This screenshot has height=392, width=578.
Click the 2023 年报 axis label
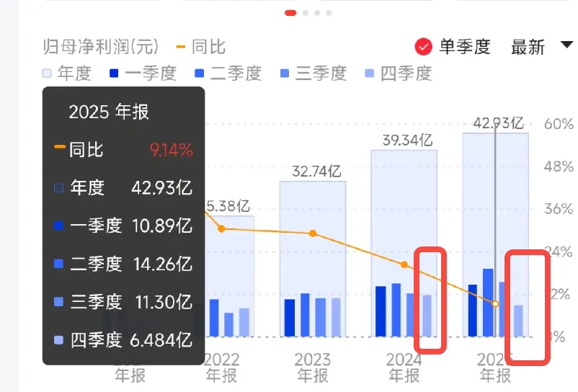[x=313, y=367]
